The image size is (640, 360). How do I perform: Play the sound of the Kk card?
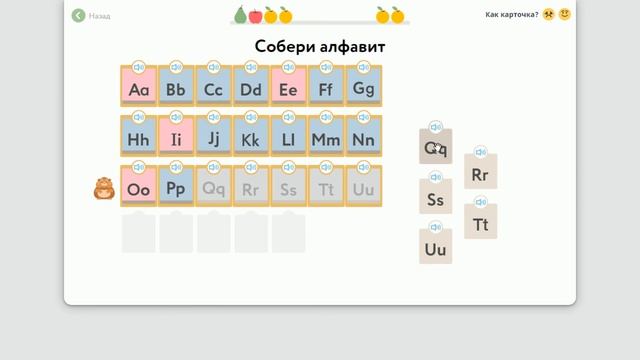tap(251, 118)
